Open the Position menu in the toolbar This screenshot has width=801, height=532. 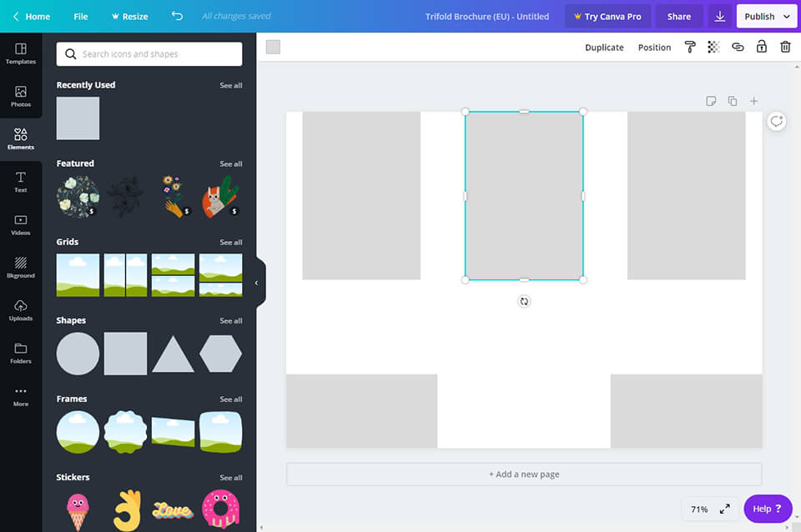[654, 48]
